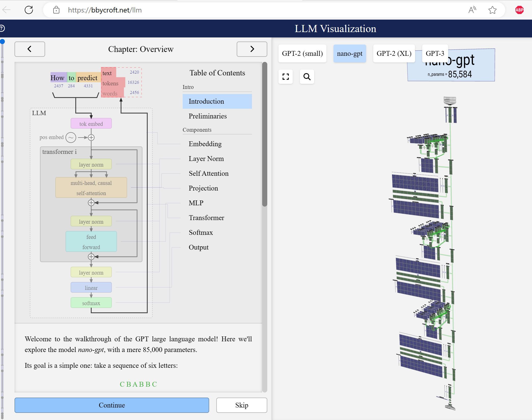The height and width of the screenshot is (420, 532).
Task: Click the browser back arrow
Action: point(6,10)
